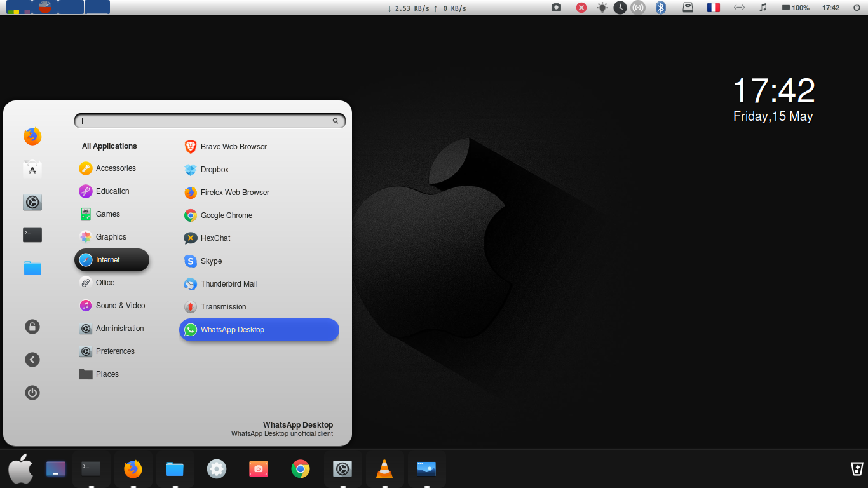Launch VLC media player from the dock

coord(384,469)
